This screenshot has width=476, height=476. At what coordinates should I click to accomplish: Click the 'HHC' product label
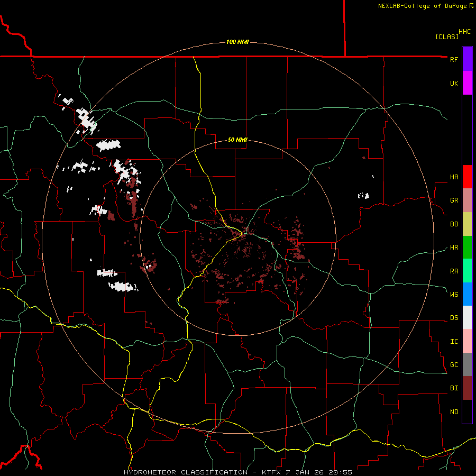pyautogui.click(x=465, y=32)
